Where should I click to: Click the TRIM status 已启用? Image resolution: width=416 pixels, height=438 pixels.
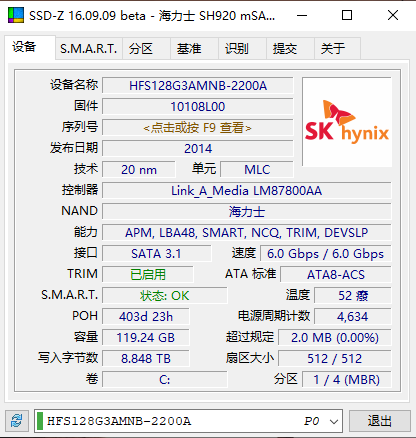(x=148, y=275)
